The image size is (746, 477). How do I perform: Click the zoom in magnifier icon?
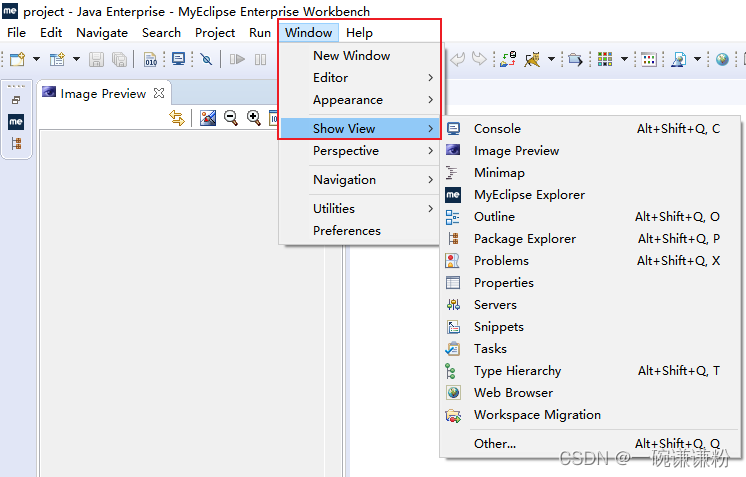(x=254, y=118)
